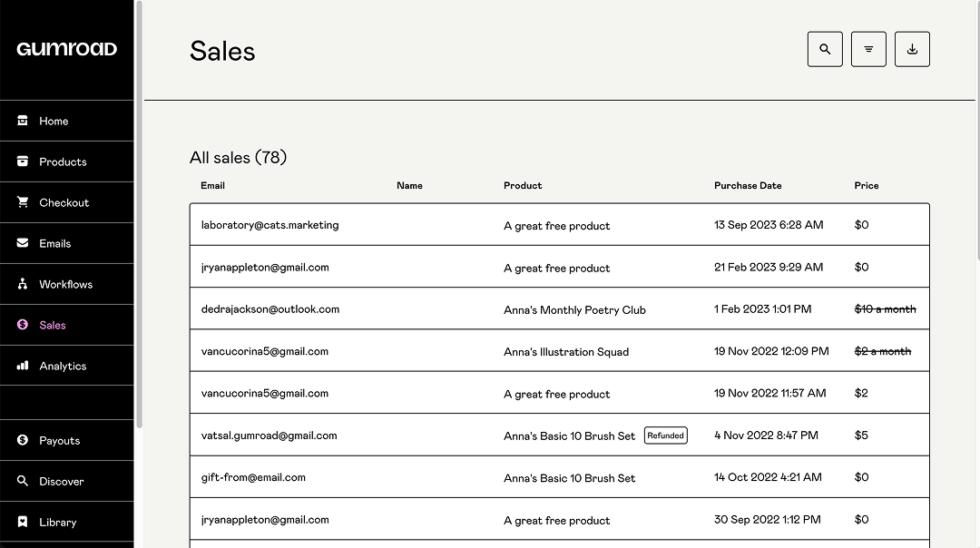This screenshot has width=980, height=548.
Task: Open Library page
Action: click(x=67, y=522)
